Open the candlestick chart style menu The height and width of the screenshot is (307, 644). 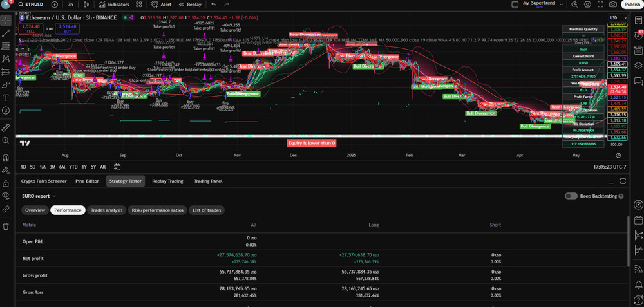pyautogui.click(x=86, y=5)
